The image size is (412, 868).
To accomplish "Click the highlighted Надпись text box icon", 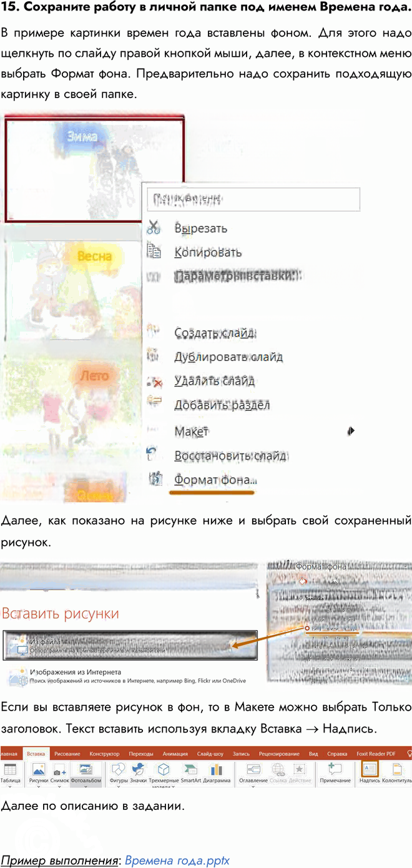I will point(370,769).
